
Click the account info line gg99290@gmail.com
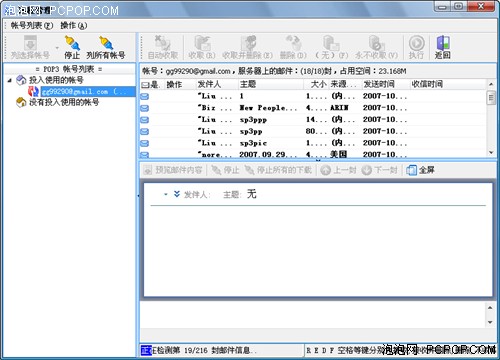(x=274, y=71)
